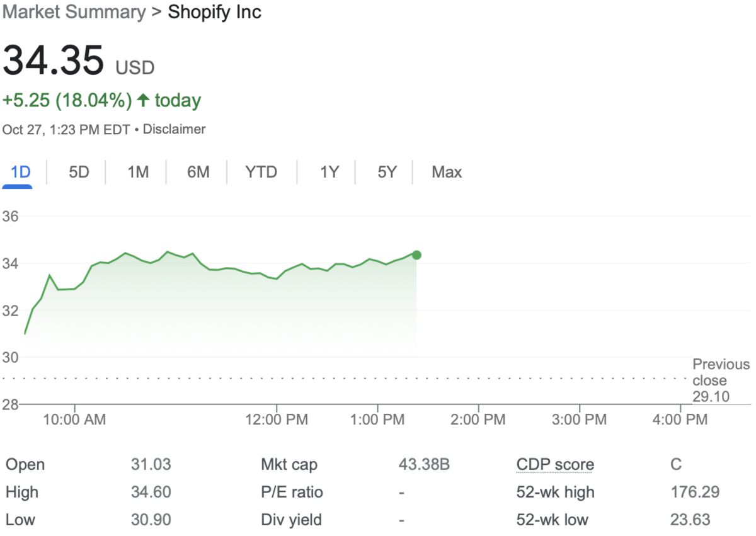Screen dimensions: 756x536
Task: Click the Open price 31.03
Action: pos(151,465)
